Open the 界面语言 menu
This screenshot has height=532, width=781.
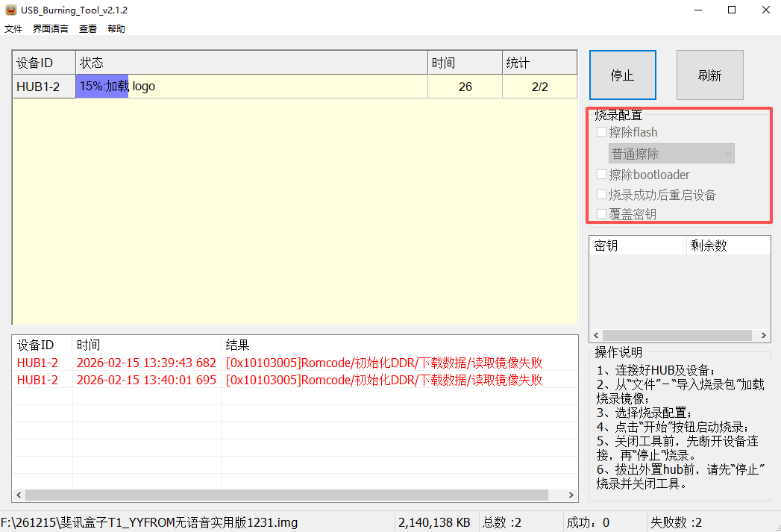click(x=50, y=29)
